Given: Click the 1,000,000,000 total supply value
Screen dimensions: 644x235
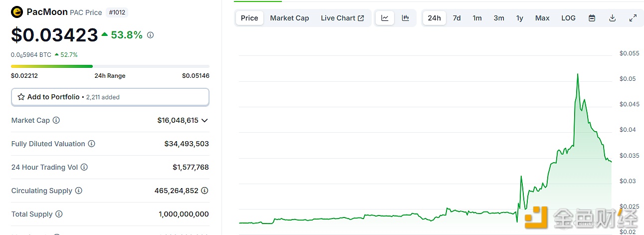Looking at the screenshot, I should (184, 214).
